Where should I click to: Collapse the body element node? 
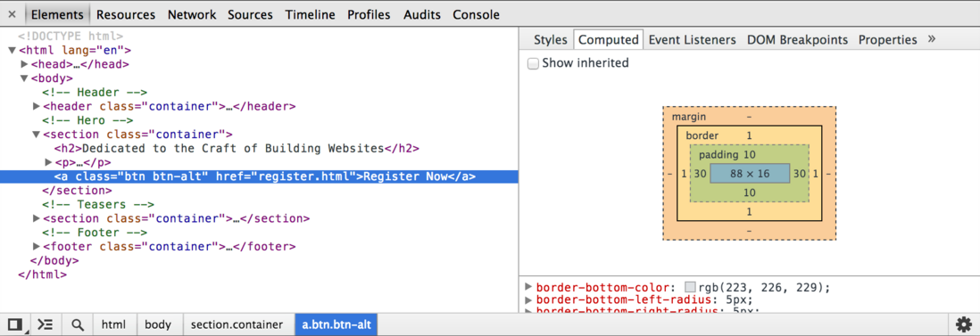point(24,78)
